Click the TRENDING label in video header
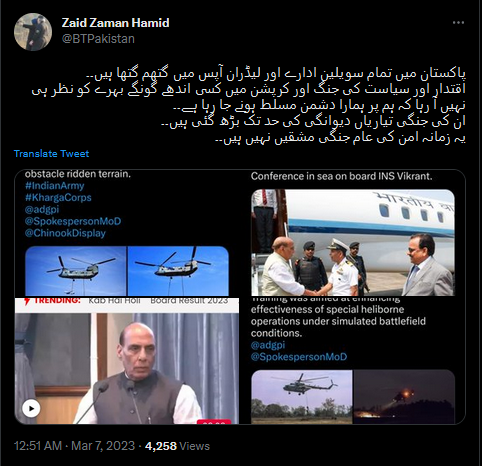The width and height of the screenshot is (482, 466). (53, 300)
